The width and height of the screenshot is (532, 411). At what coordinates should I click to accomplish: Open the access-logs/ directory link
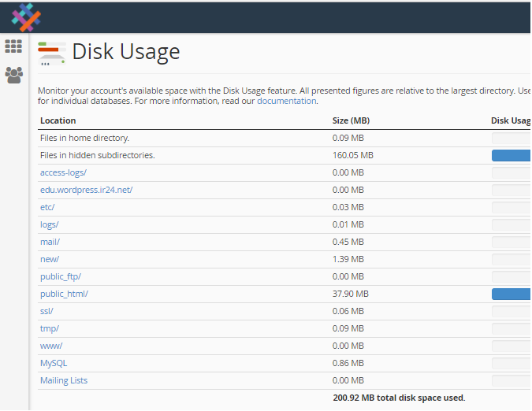(64, 172)
